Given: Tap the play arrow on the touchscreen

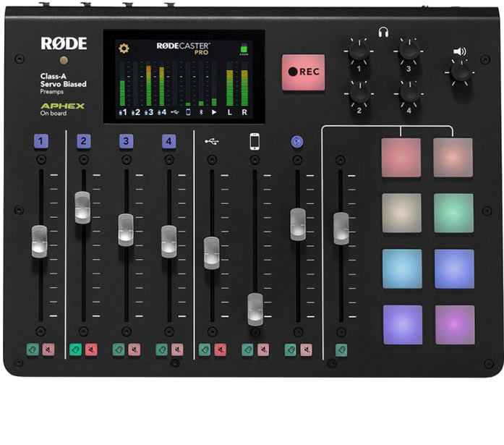Looking at the screenshot, I should tap(214, 112).
